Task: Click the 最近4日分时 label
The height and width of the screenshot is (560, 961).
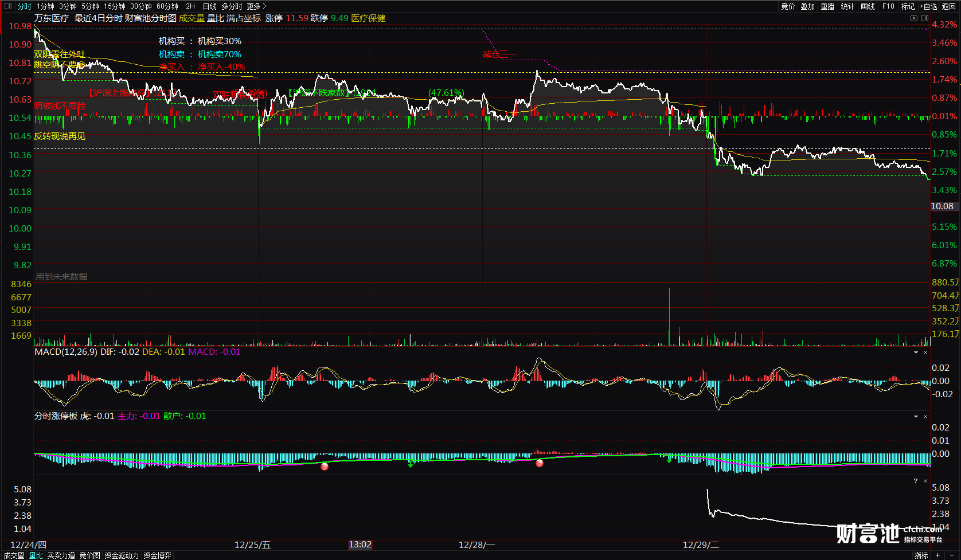Action: [x=98, y=18]
